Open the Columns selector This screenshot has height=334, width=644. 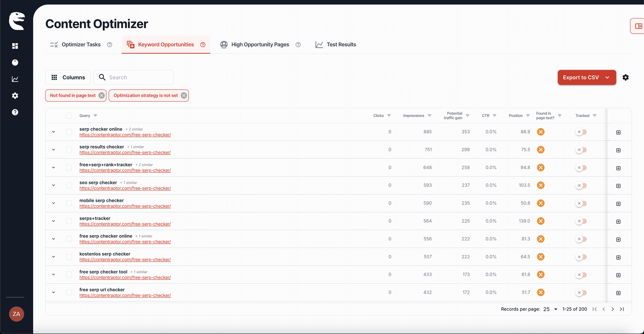click(68, 77)
